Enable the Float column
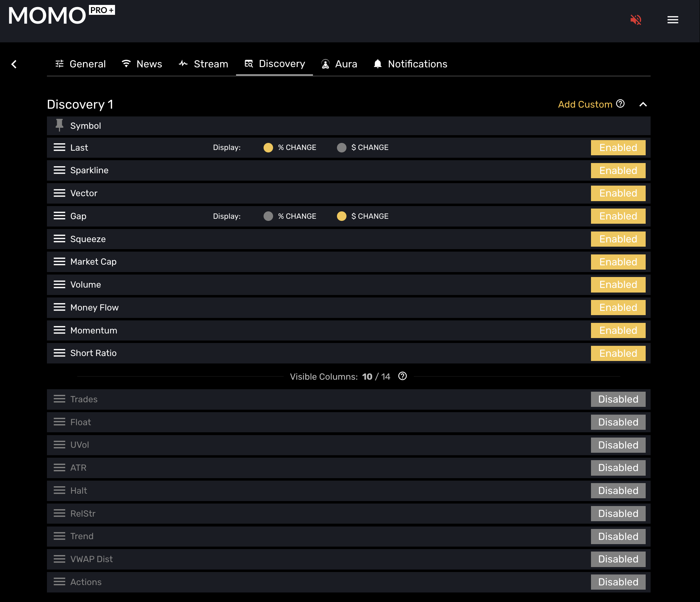700x602 pixels. pos(618,422)
